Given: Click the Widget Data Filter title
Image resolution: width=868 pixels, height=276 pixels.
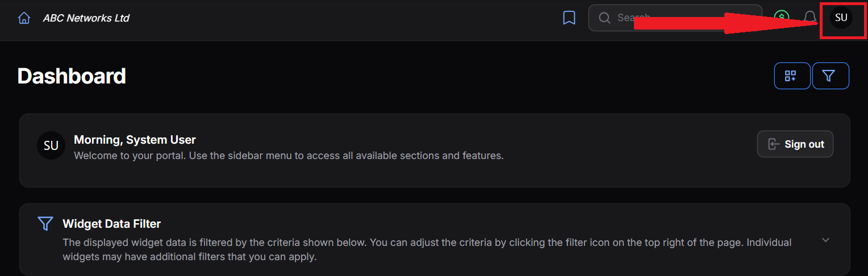Looking at the screenshot, I should click(x=112, y=224).
